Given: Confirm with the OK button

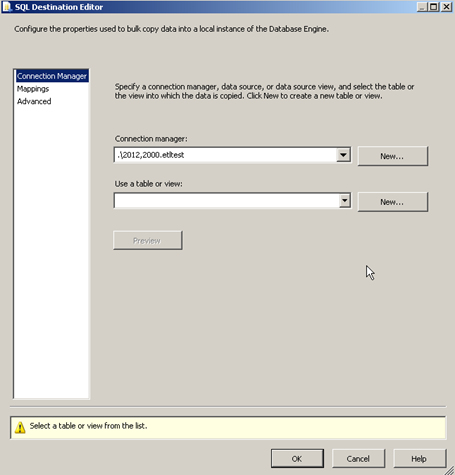Looking at the screenshot, I should (297, 459).
